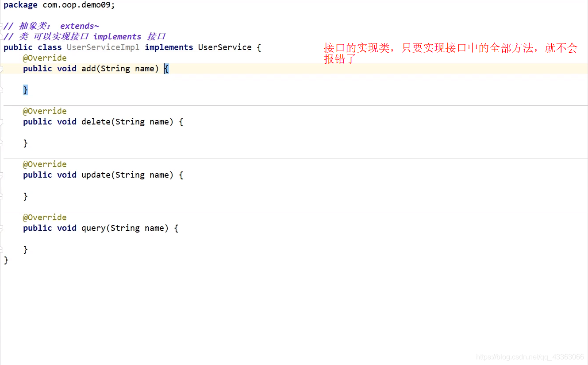Screen dimensions: 588x365
Task: Click the 'String' parameter type in add method
Action: 115,69
